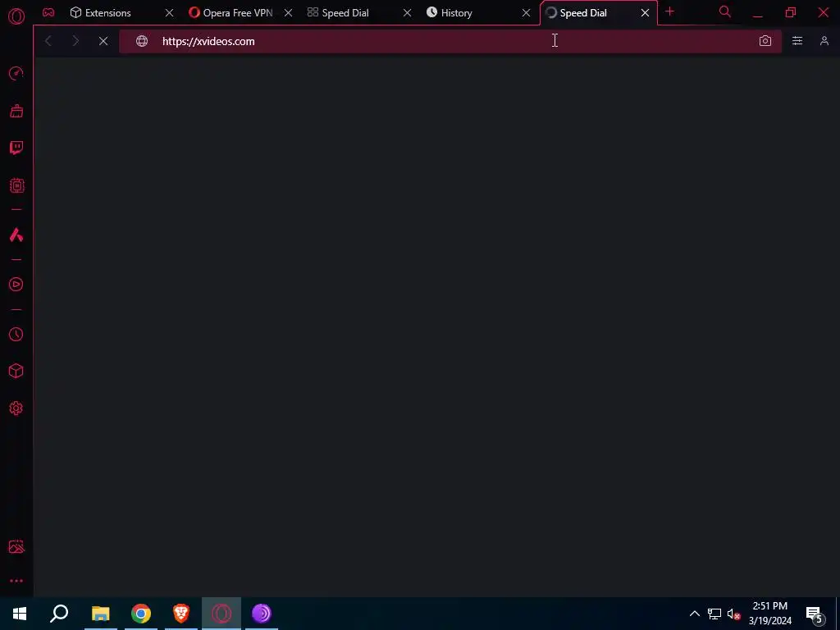Screen dimensions: 840x630
Task: Click the globe site info icon
Action: 142,41
